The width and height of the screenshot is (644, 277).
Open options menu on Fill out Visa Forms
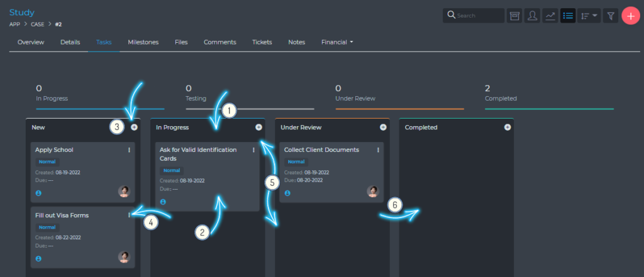pyautogui.click(x=129, y=215)
